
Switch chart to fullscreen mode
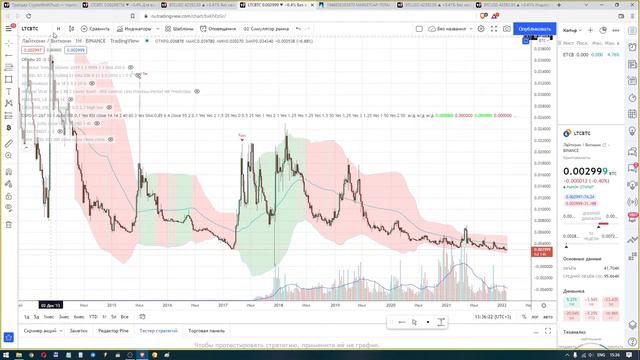pos(494,29)
